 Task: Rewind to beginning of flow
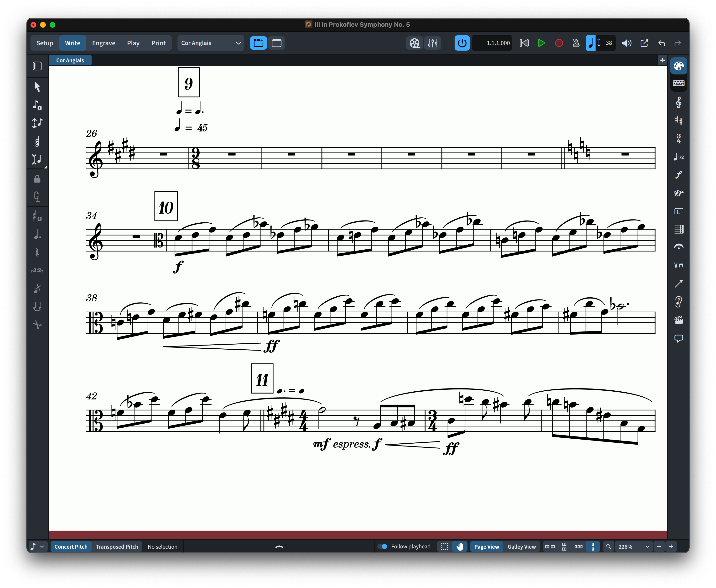tap(524, 43)
